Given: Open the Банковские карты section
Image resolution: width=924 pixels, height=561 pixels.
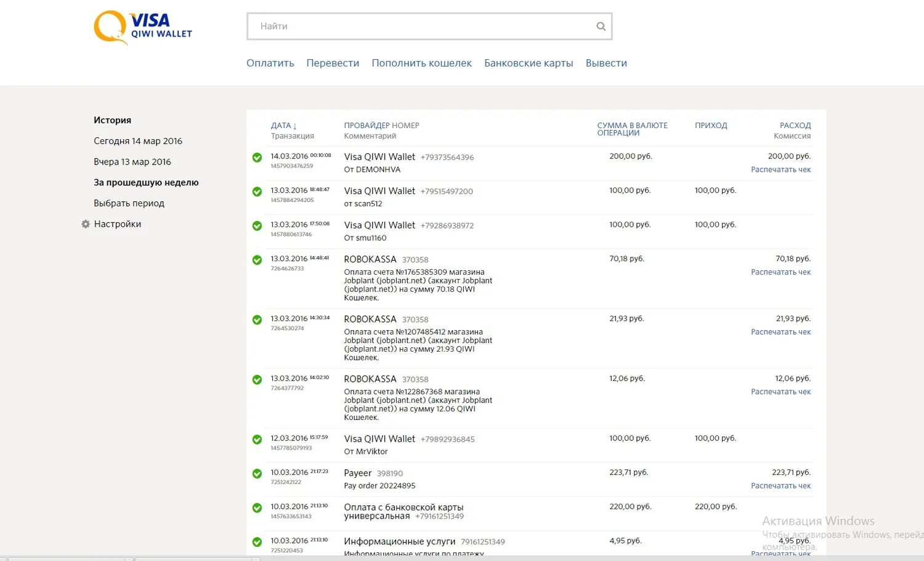Looking at the screenshot, I should pos(529,63).
